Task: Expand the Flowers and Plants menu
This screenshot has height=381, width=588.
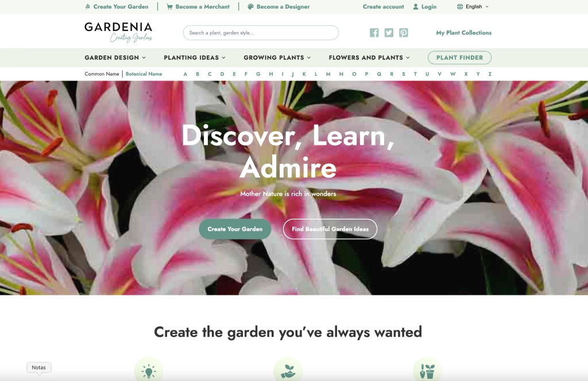Action: [369, 57]
